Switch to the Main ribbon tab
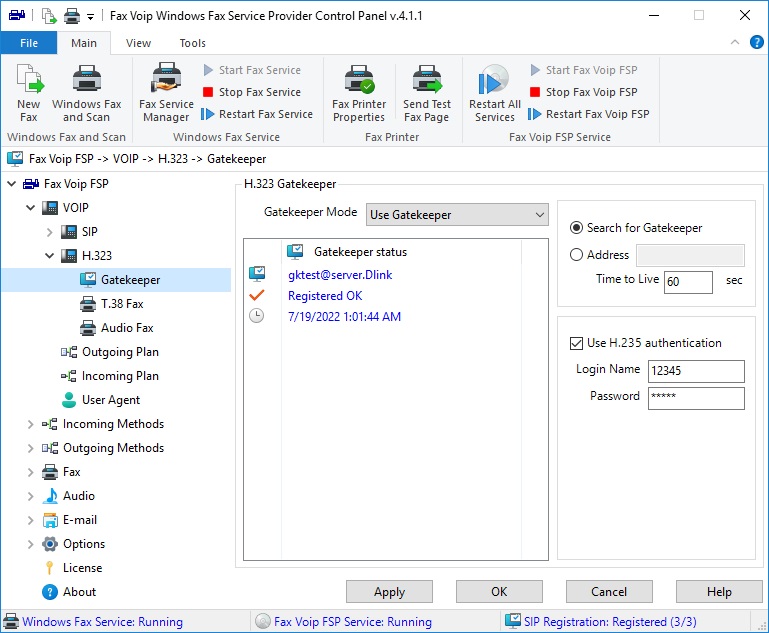This screenshot has height=633, width=769. [84, 43]
